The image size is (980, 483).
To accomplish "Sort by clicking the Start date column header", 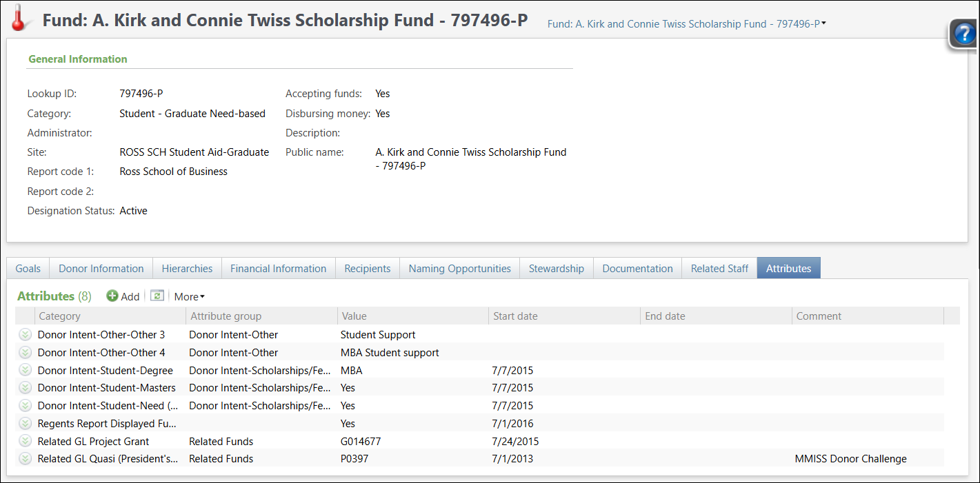I will (x=514, y=316).
